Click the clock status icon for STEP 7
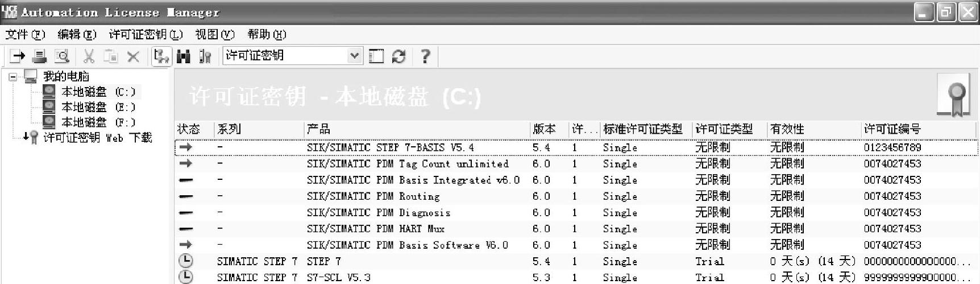The image size is (980, 284). [x=185, y=261]
